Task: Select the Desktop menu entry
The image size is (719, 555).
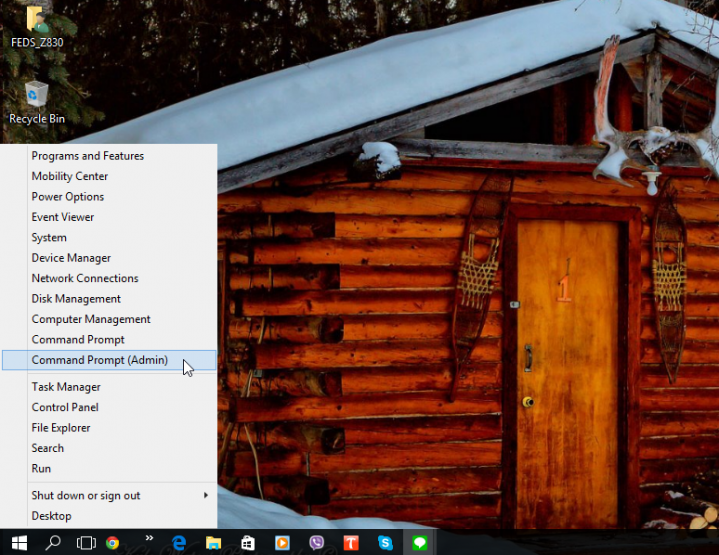Action: (110, 516)
